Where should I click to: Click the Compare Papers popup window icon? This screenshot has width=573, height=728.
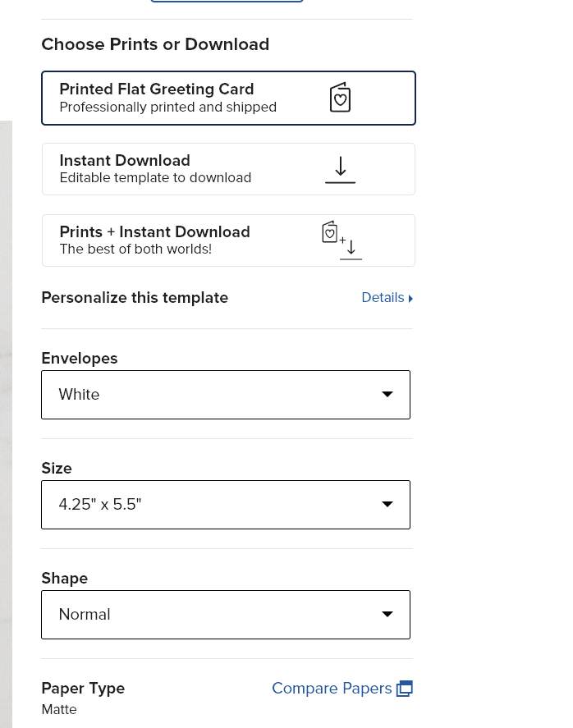click(x=405, y=688)
